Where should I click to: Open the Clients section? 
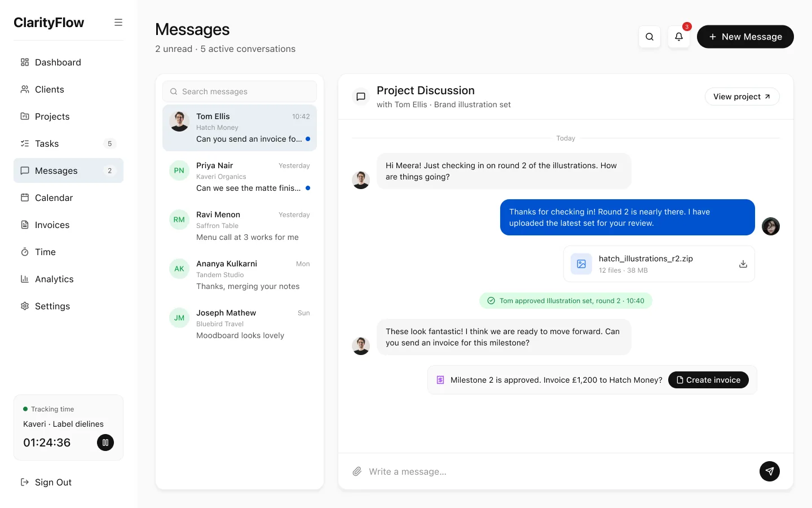coord(68,89)
